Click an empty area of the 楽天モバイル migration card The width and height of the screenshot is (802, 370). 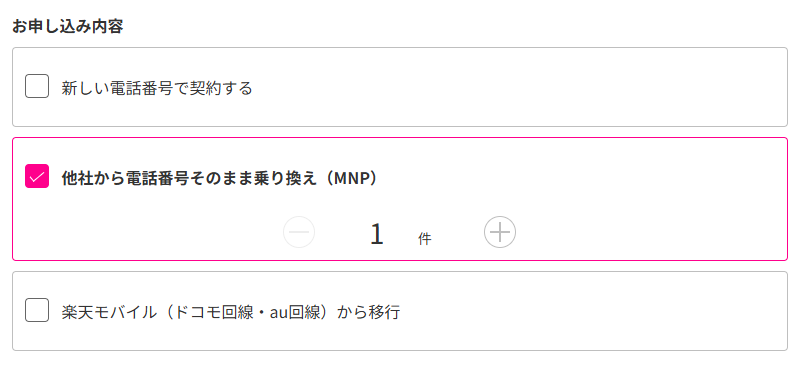coord(588,311)
